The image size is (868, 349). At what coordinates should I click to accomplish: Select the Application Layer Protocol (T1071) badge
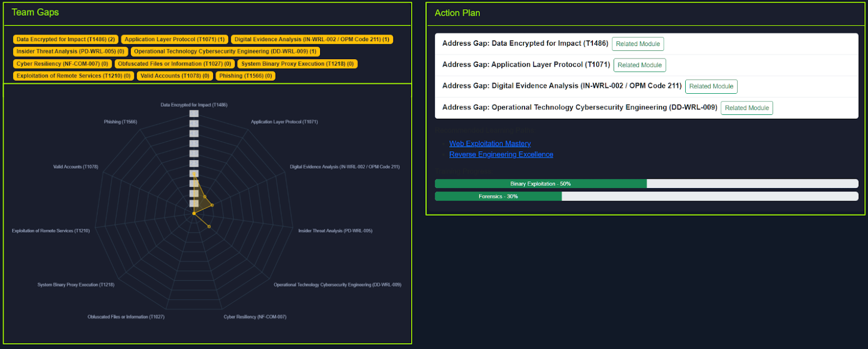pos(174,40)
